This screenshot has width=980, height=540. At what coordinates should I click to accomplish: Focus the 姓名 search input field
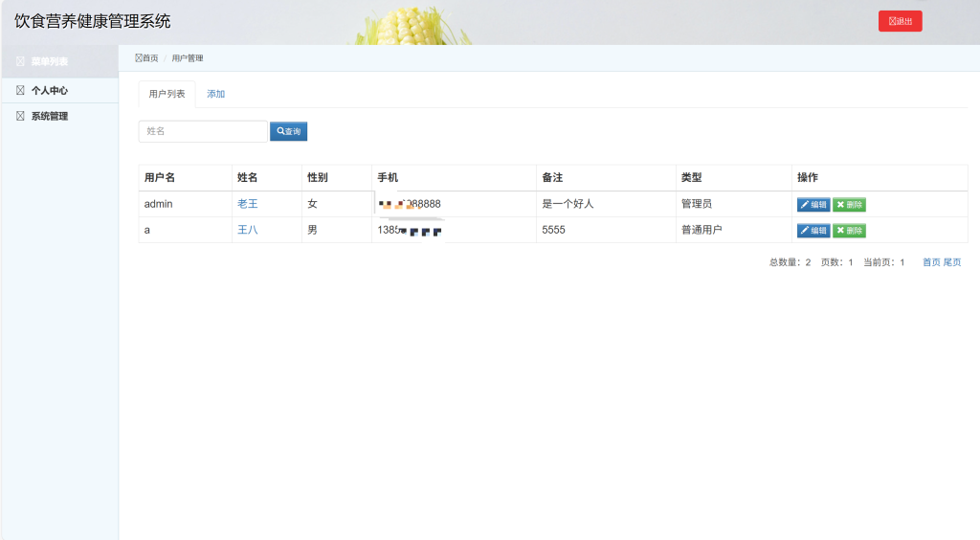tap(203, 131)
